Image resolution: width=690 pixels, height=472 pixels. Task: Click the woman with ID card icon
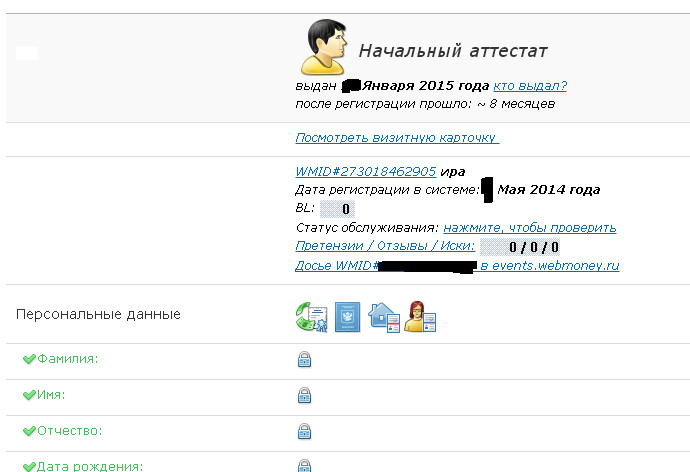pyautogui.click(x=420, y=317)
